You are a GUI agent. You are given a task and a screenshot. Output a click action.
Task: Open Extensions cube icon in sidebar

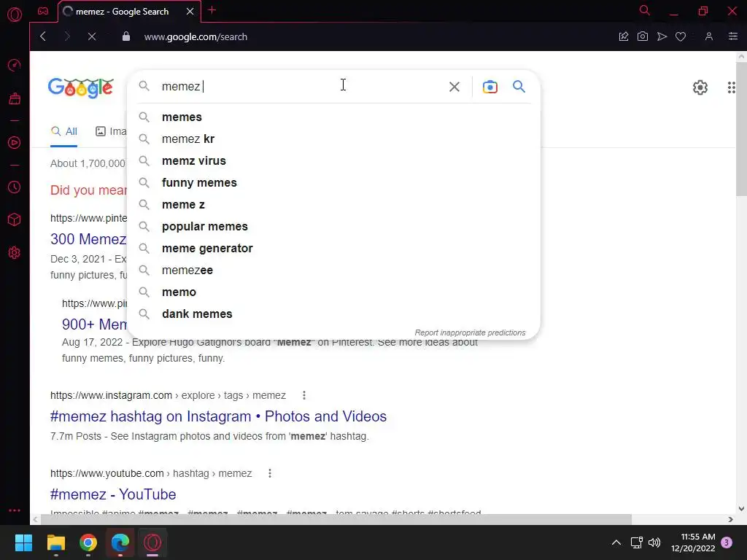(15, 219)
